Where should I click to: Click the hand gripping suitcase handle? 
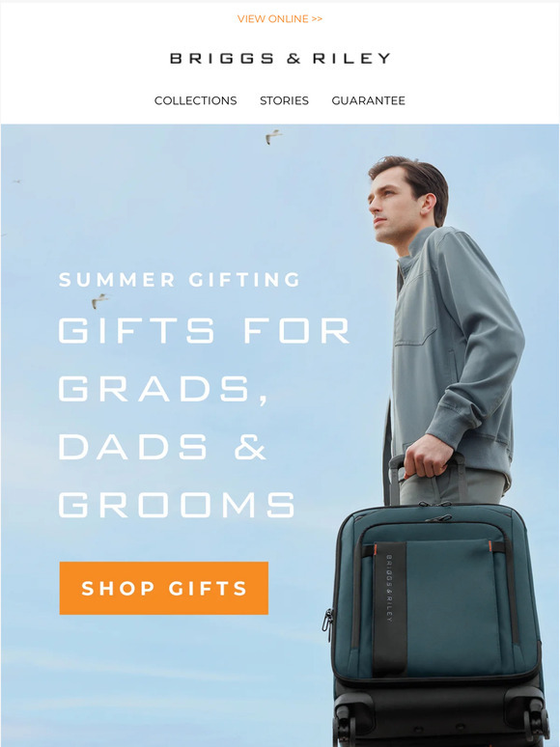click(432, 456)
